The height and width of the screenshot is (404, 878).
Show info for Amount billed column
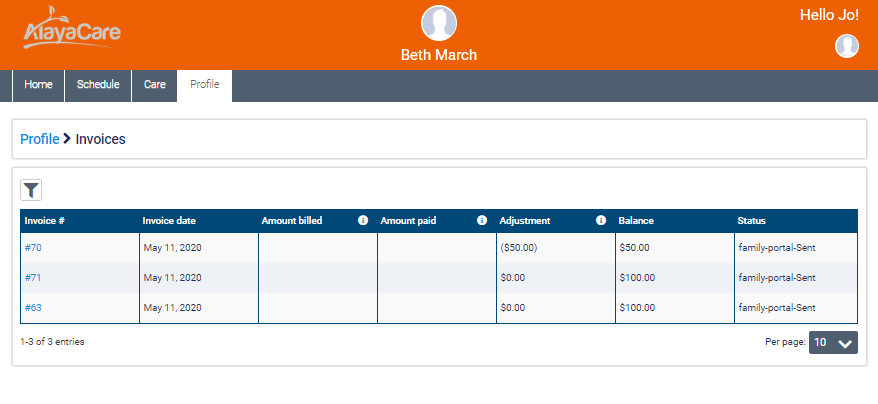click(363, 221)
